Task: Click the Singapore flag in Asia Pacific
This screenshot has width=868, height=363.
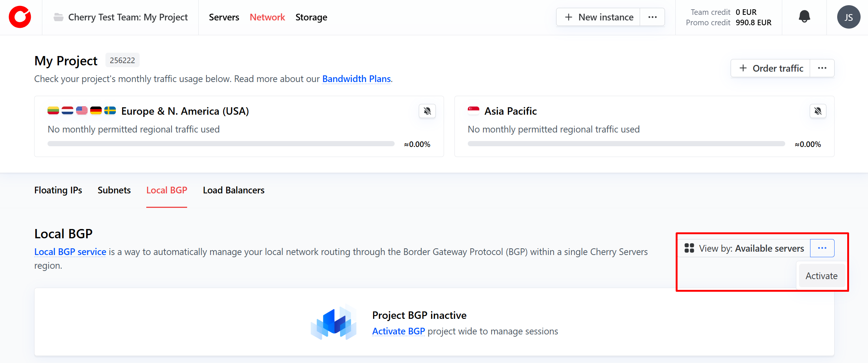Action: 473,111
